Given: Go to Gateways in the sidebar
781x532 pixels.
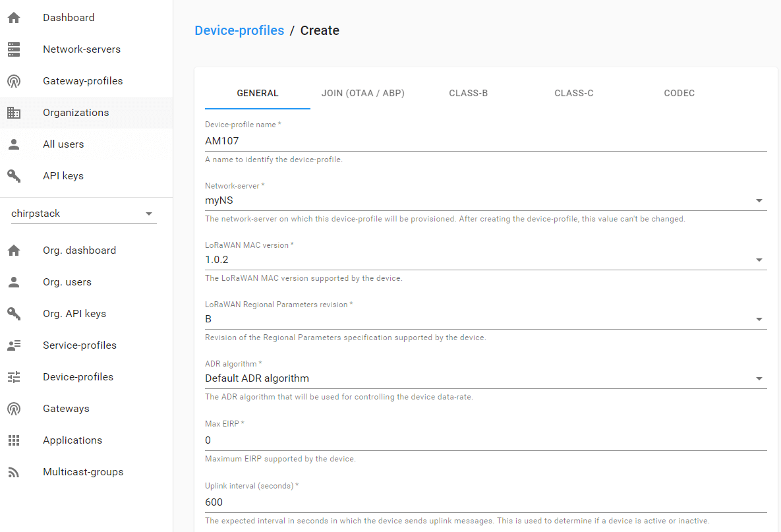Looking at the screenshot, I should pos(66,409).
